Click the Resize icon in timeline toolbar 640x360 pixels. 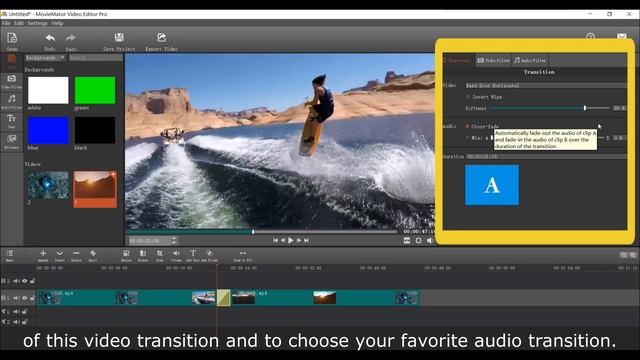tap(126, 253)
